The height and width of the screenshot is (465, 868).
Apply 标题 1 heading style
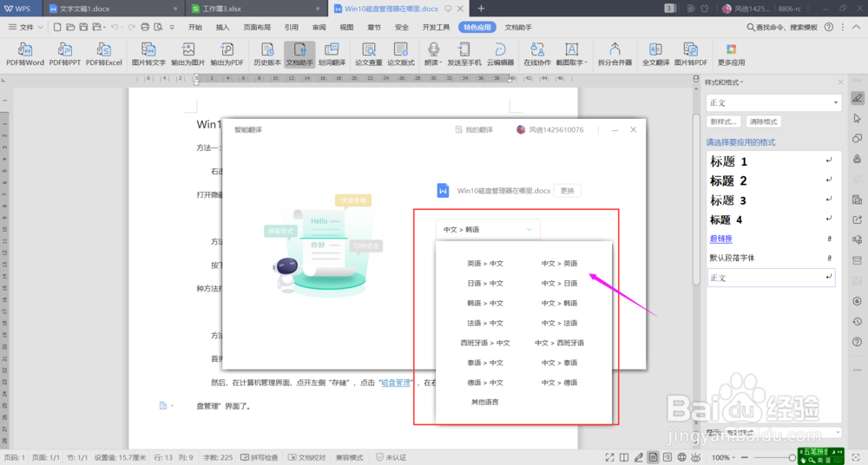pyautogui.click(x=773, y=161)
